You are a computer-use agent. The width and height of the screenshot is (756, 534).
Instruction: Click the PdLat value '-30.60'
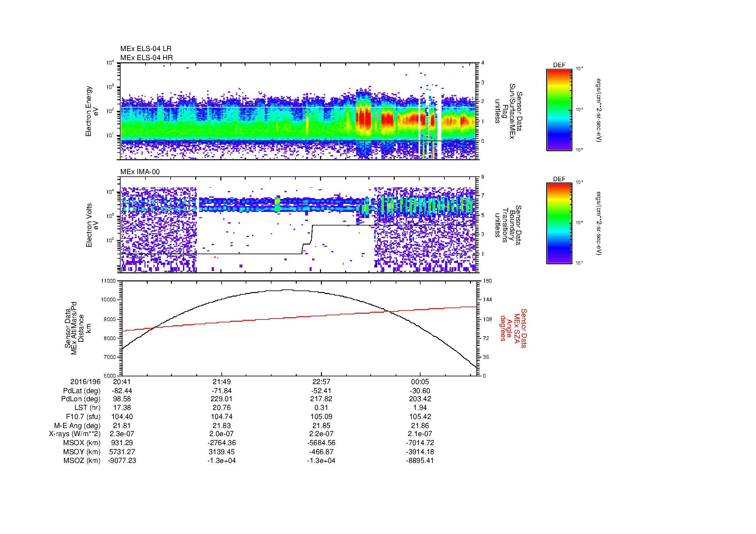click(x=420, y=391)
